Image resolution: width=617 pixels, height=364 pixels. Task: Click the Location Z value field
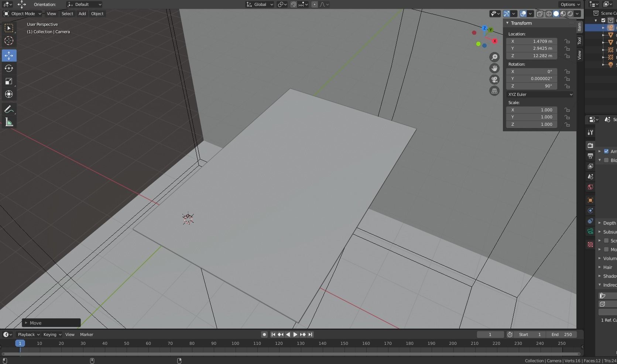click(x=531, y=56)
